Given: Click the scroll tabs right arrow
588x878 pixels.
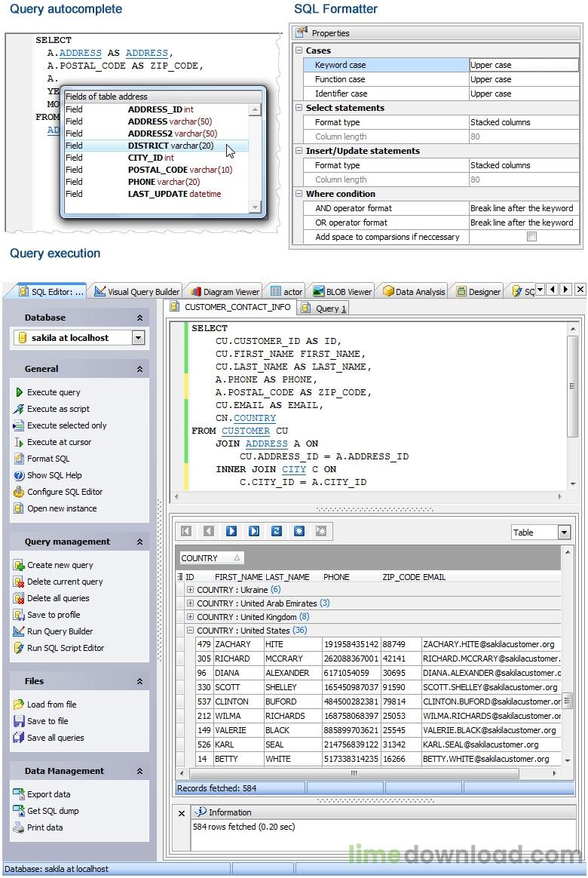Looking at the screenshot, I should [x=565, y=290].
